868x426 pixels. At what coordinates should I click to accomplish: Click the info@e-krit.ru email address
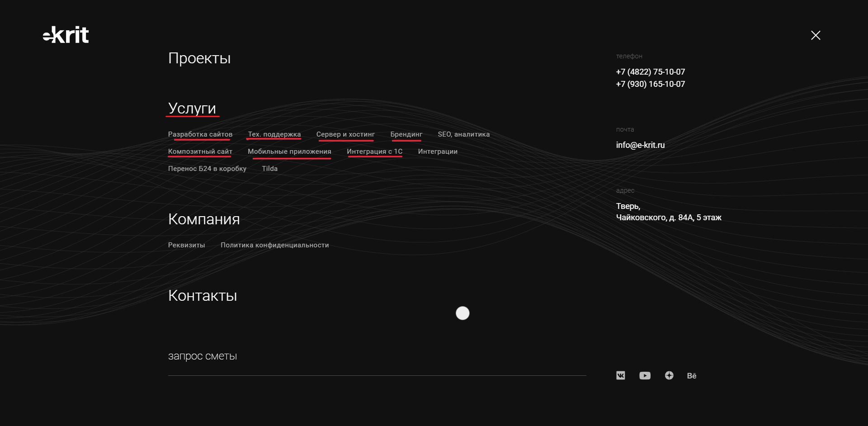pos(640,145)
